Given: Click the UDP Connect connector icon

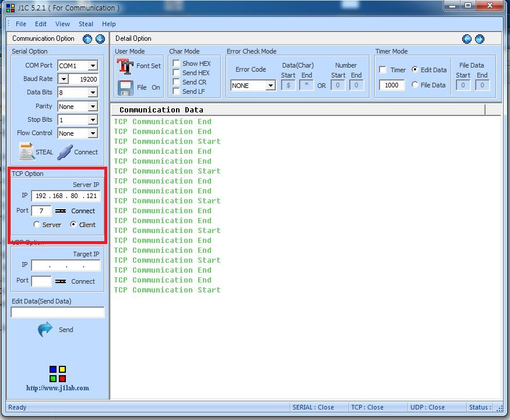Looking at the screenshot, I should coord(61,281).
